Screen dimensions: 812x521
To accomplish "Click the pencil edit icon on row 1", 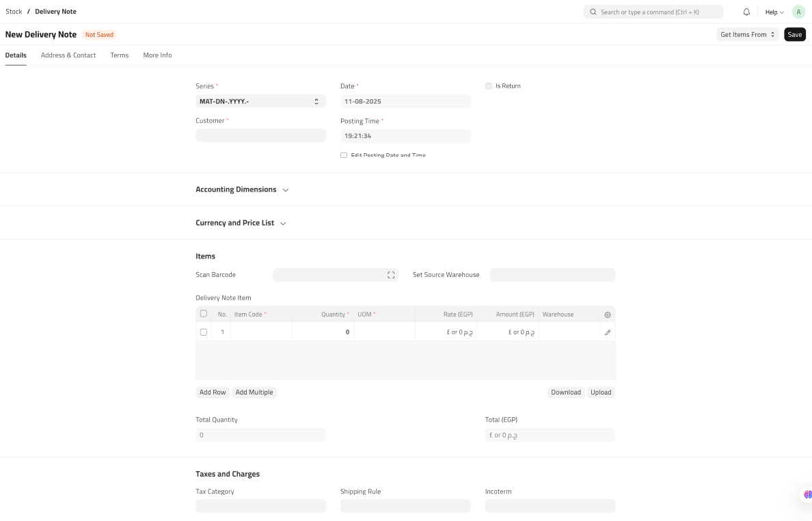I will (x=608, y=332).
